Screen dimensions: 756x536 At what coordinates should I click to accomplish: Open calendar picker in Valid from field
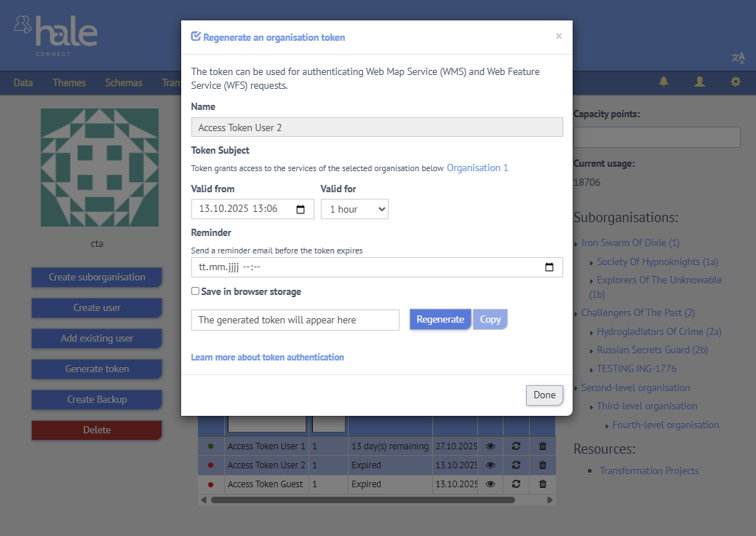coord(301,210)
